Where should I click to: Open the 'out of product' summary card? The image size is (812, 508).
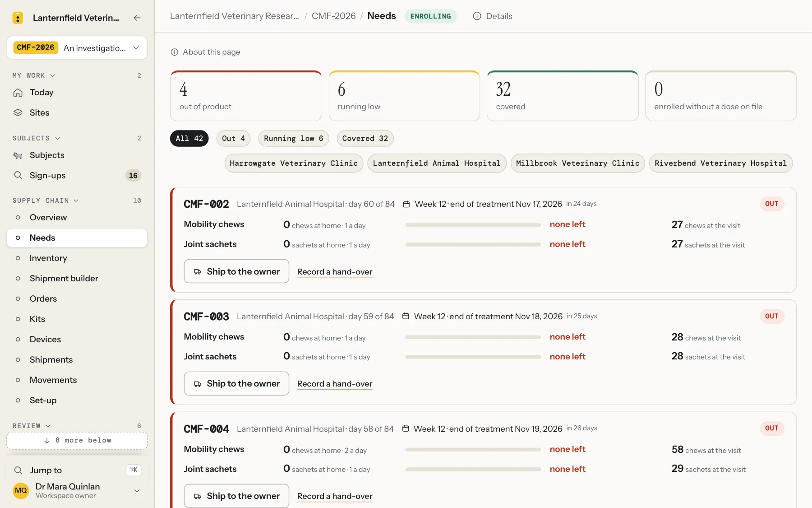click(x=246, y=96)
